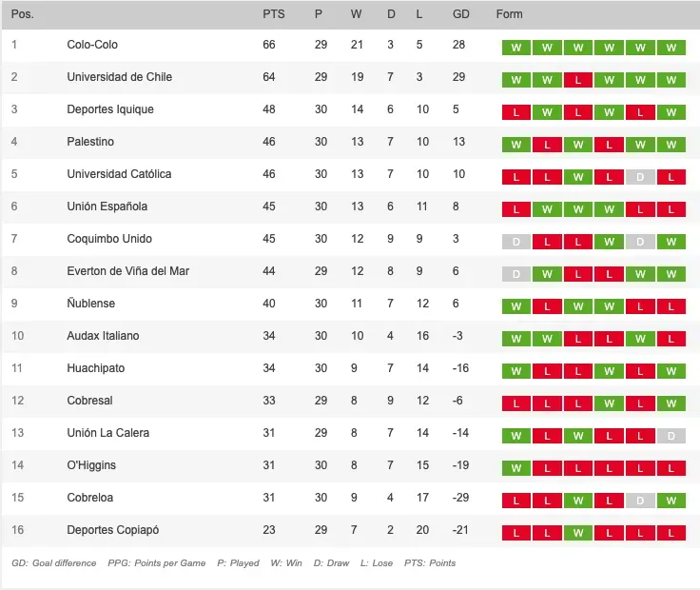Click Unión La Calera's grey D form badge

pos(671,436)
